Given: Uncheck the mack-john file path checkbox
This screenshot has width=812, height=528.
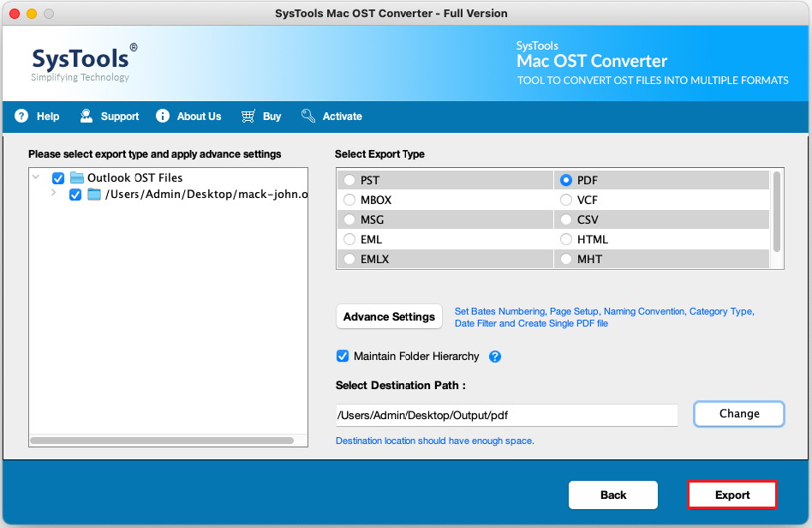Looking at the screenshot, I should pyautogui.click(x=75, y=195).
